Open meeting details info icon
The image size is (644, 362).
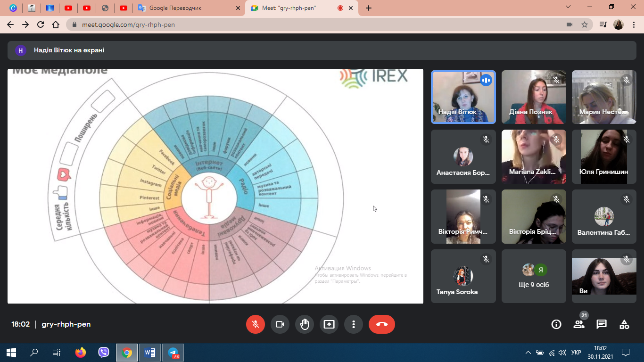(556, 324)
